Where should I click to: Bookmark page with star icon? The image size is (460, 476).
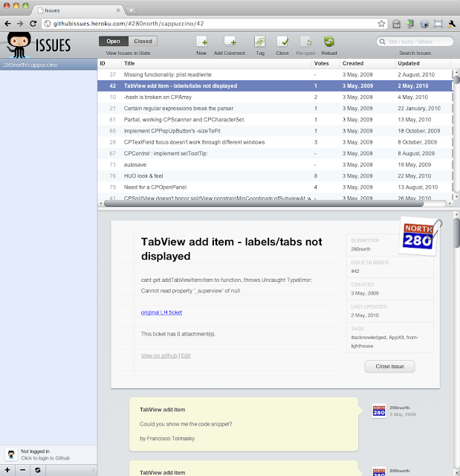(381, 24)
